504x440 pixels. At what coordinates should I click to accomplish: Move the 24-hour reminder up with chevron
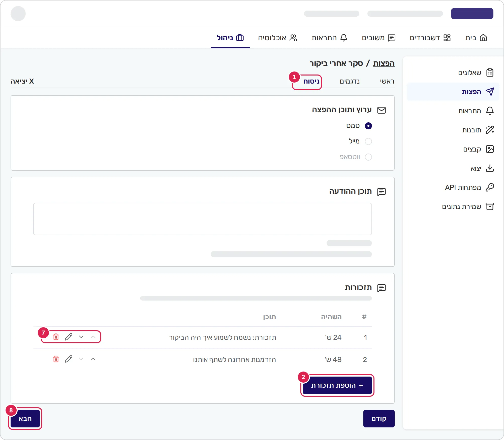[x=93, y=337]
